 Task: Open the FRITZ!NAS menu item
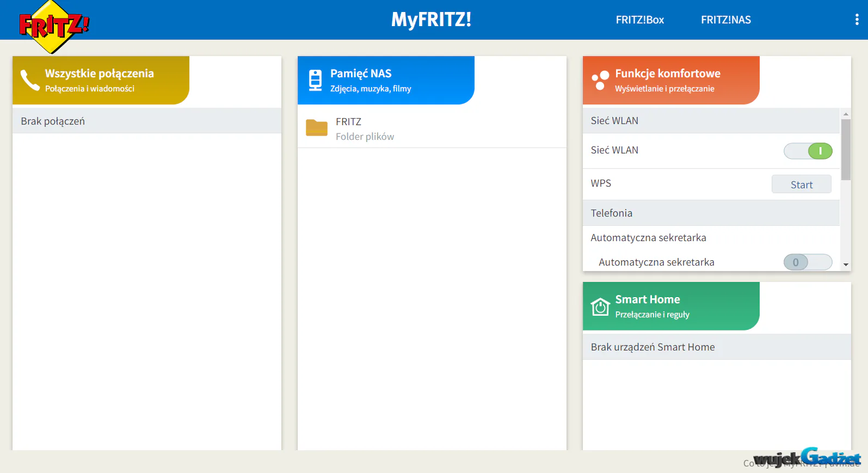click(x=726, y=20)
